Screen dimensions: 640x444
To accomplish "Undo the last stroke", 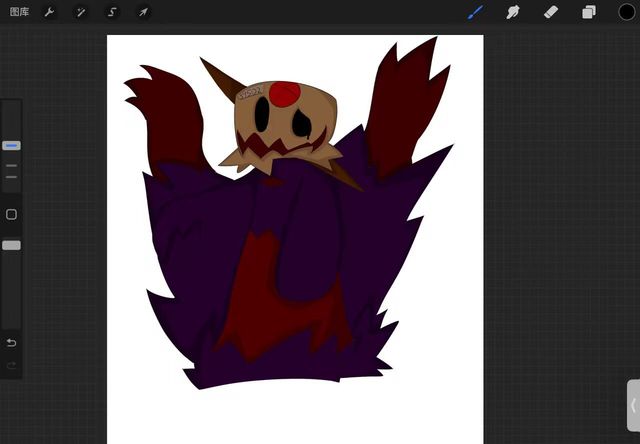I will [11, 343].
